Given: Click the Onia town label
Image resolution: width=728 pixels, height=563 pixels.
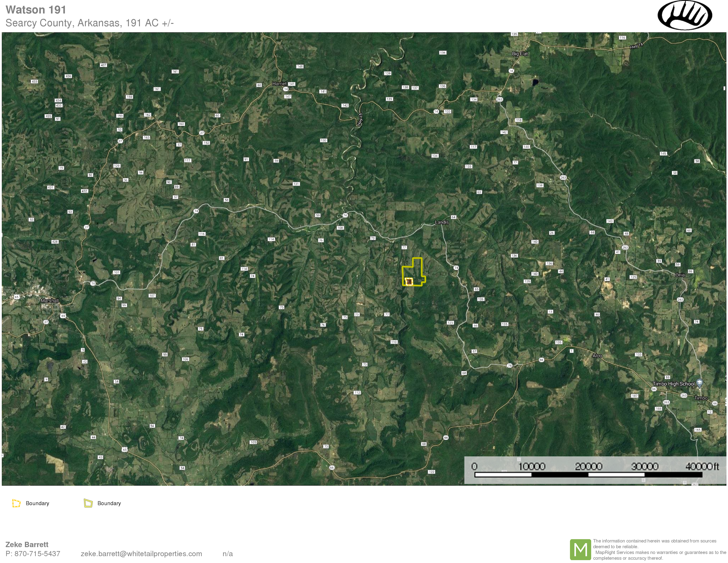Looking at the screenshot, I should click(680, 275).
